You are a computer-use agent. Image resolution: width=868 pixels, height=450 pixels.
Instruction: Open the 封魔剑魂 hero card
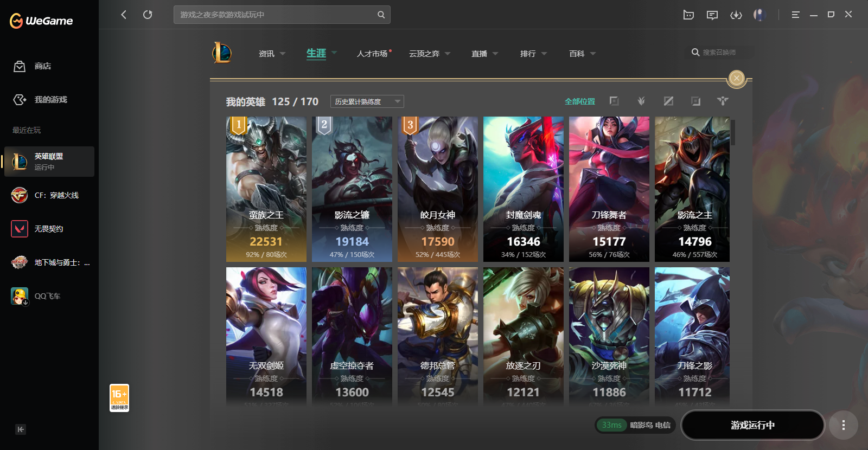coord(524,189)
